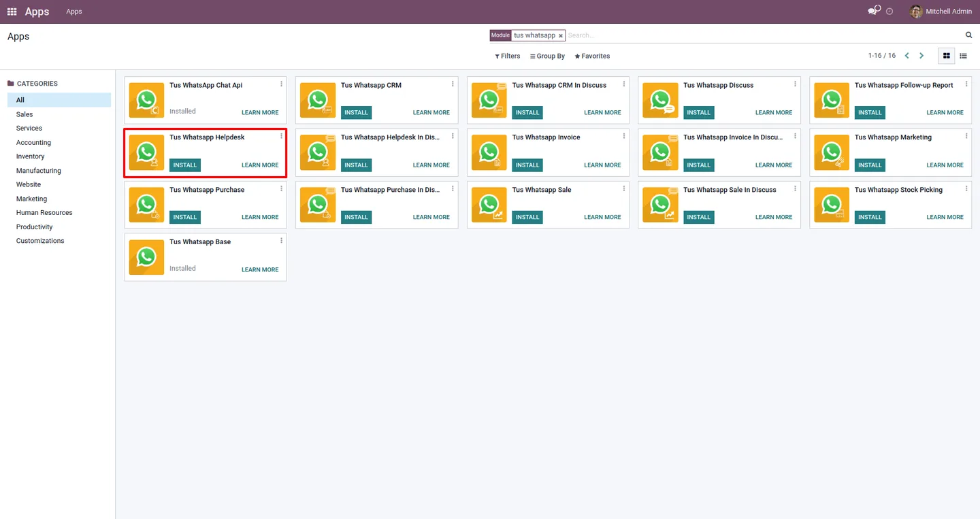Click the search magnifier icon
The width and height of the screenshot is (980, 519).
[x=969, y=35]
